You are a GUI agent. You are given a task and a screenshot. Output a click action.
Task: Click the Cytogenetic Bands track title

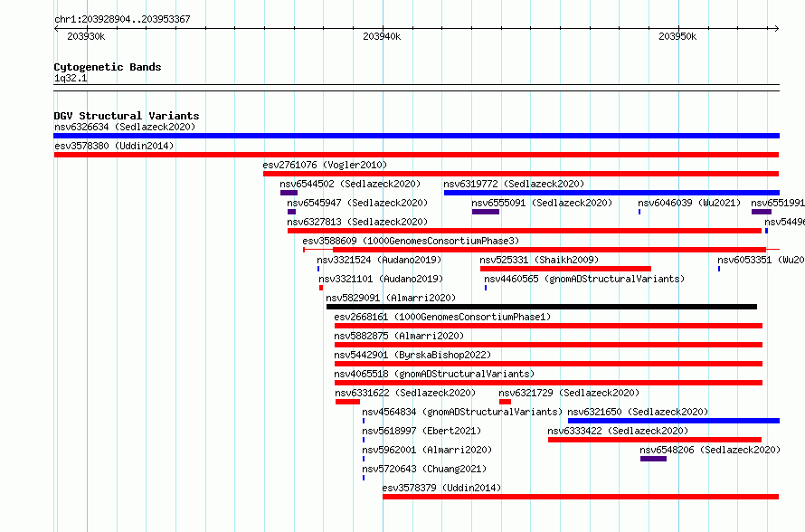(x=108, y=67)
